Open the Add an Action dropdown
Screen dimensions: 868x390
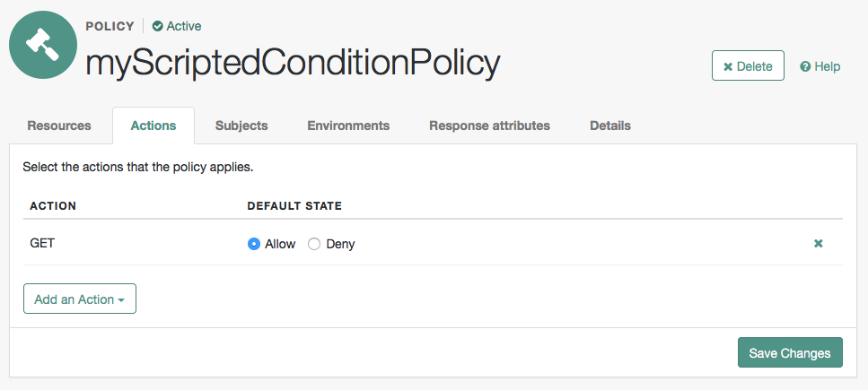[80, 299]
